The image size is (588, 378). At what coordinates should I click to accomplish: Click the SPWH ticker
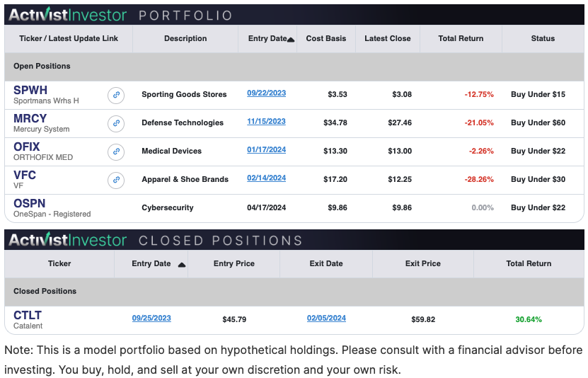coord(30,90)
